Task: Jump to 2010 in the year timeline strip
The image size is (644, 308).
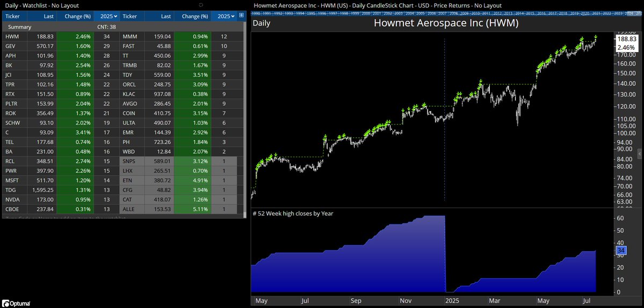Action: (475, 13)
